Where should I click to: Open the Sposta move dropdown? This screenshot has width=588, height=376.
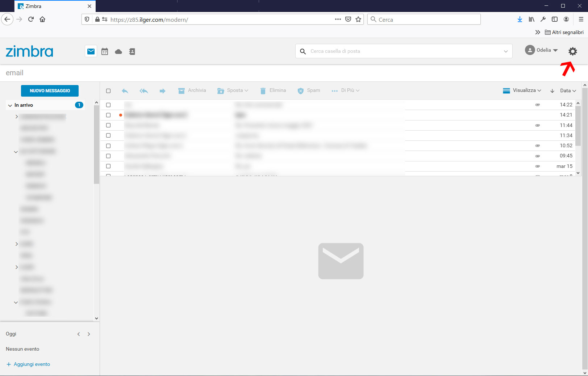coord(233,90)
